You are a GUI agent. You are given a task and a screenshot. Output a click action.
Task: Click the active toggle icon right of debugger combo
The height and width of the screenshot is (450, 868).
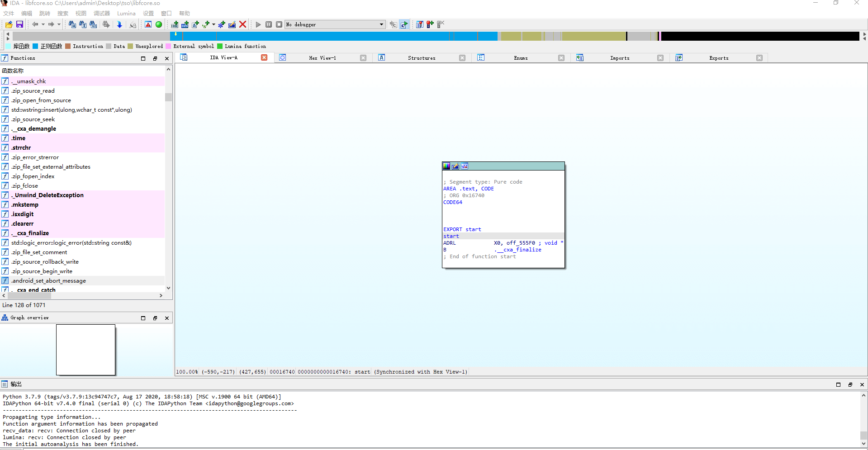[x=404, y=24]
